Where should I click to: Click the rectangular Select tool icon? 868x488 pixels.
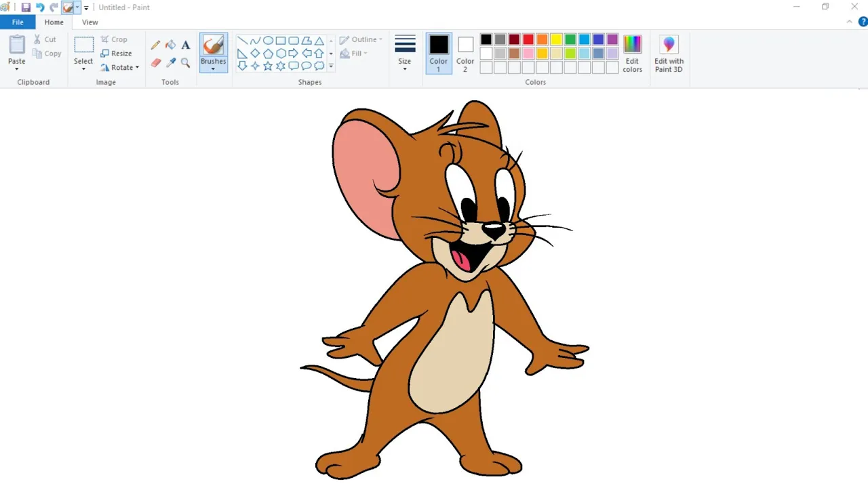(x=84, y=45)
